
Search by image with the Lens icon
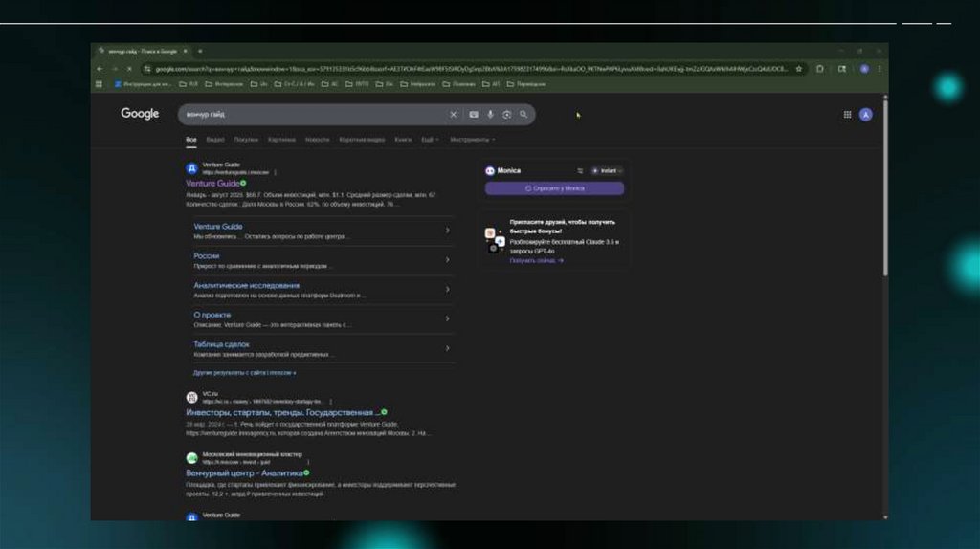(x=507, y=115)
